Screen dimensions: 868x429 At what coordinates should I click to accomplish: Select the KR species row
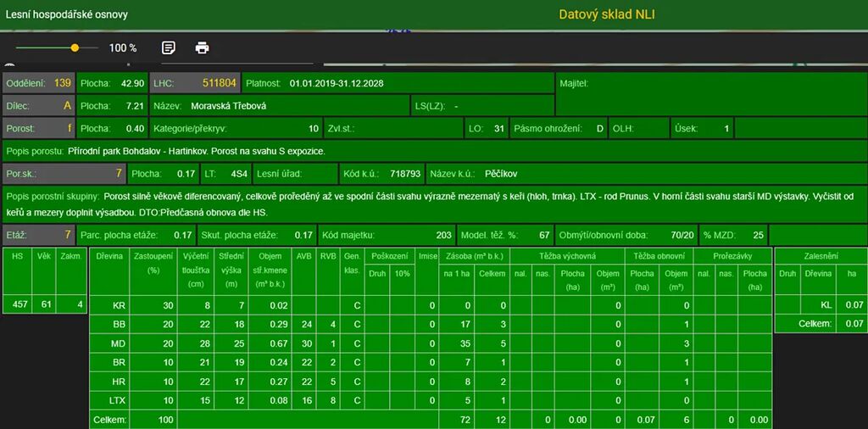(118, 305)
